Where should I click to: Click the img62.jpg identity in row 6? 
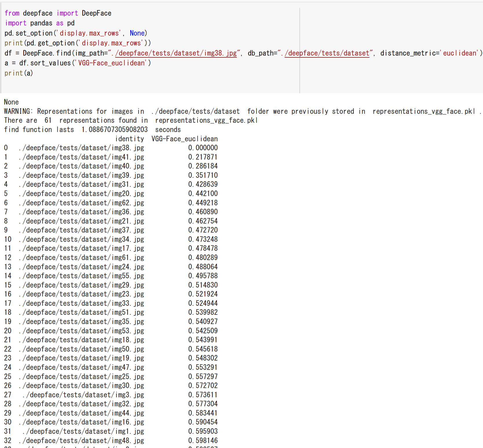click(x=81, y=203)
